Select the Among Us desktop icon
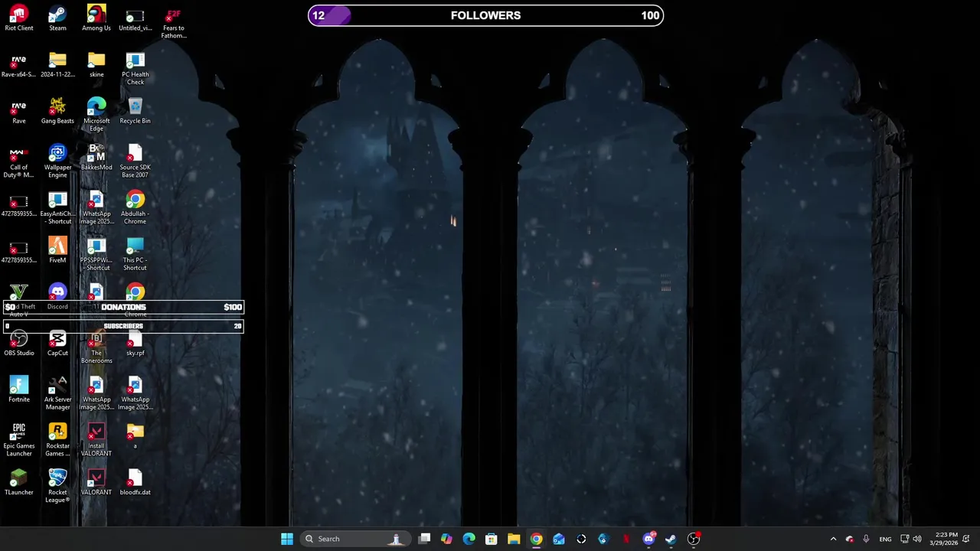Viewport: 980px width, 551px height. tap(96, 18)
